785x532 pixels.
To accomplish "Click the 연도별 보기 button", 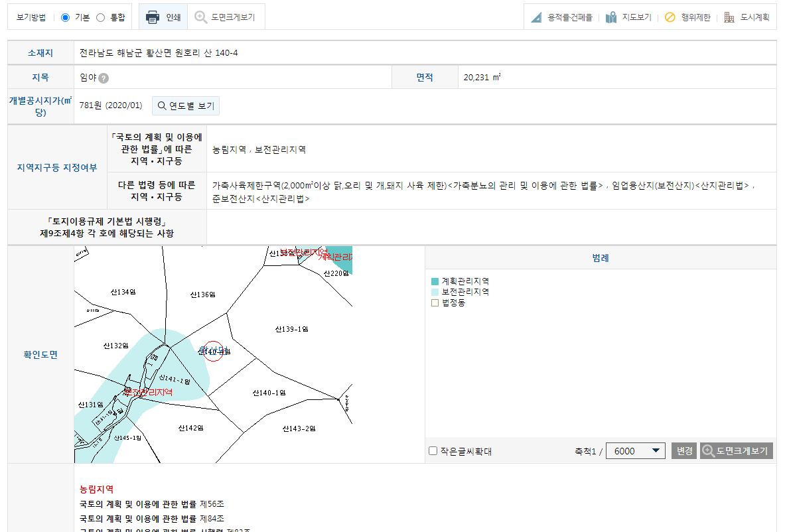I will [186, 105].
